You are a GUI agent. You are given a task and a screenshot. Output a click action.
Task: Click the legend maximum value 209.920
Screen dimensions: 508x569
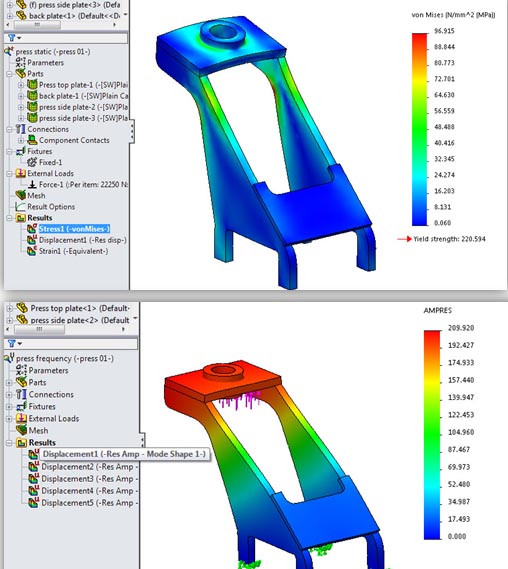click(461, 328)
